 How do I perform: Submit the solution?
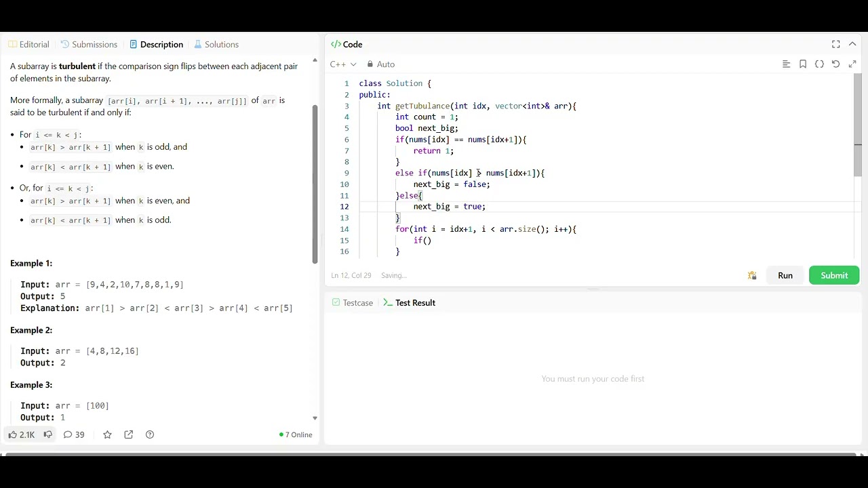tap(834, 275)
